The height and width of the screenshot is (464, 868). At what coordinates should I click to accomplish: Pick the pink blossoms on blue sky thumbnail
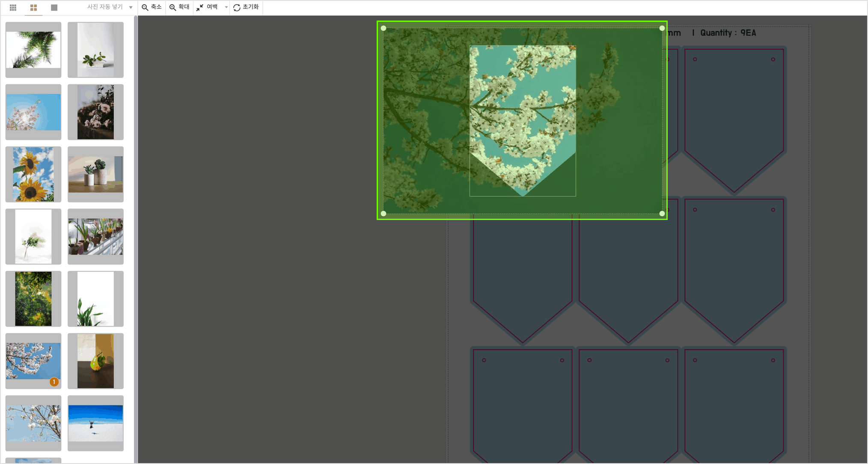[x=33, y=112]
